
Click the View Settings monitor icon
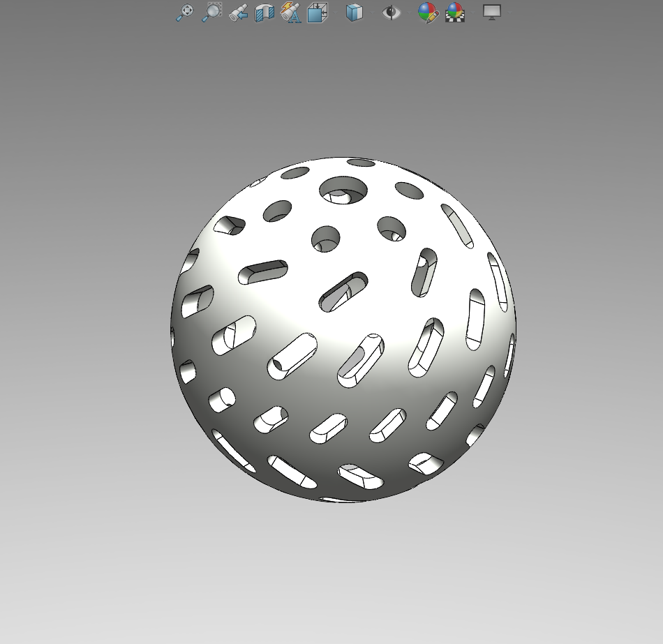coord(492,13)
